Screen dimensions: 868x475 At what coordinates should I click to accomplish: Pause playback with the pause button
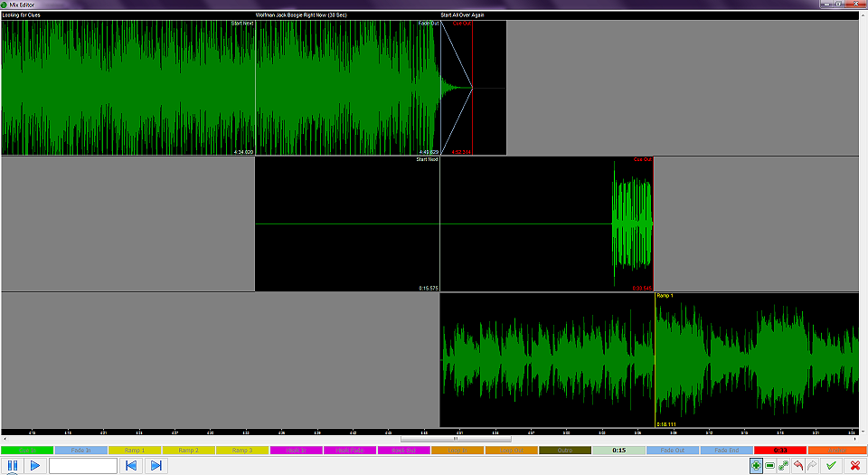[13, 465]
